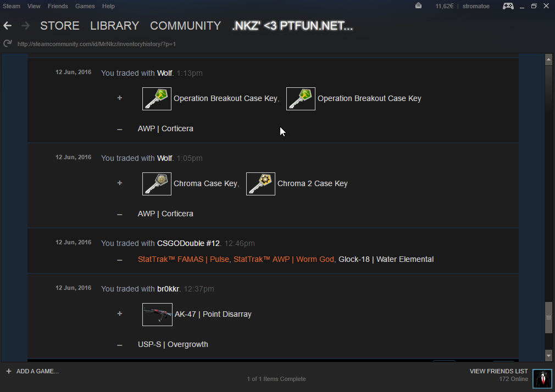Click the reload page icon
The image size is (555, 392).
point(7,44)
